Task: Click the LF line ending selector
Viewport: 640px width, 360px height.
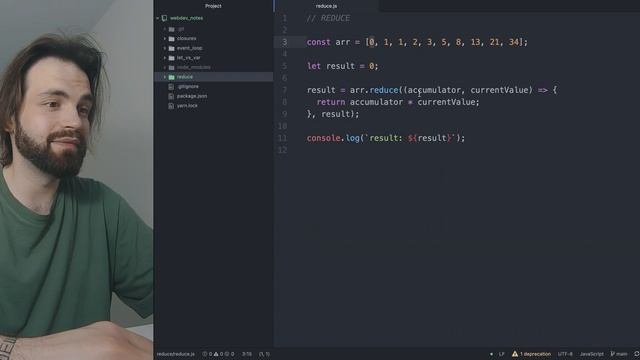Action: coord(502,354)
